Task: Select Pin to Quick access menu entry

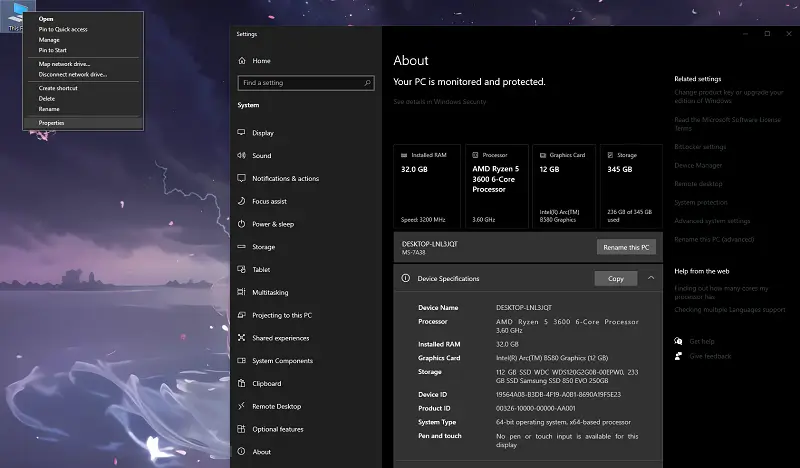Action: point(63,29)
